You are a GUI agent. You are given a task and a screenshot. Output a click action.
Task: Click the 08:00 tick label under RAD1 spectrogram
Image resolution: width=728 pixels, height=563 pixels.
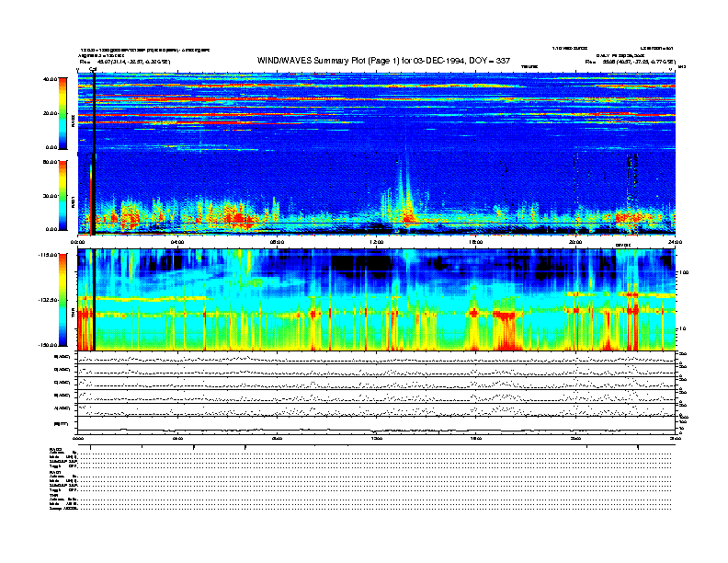pos(277,242)
